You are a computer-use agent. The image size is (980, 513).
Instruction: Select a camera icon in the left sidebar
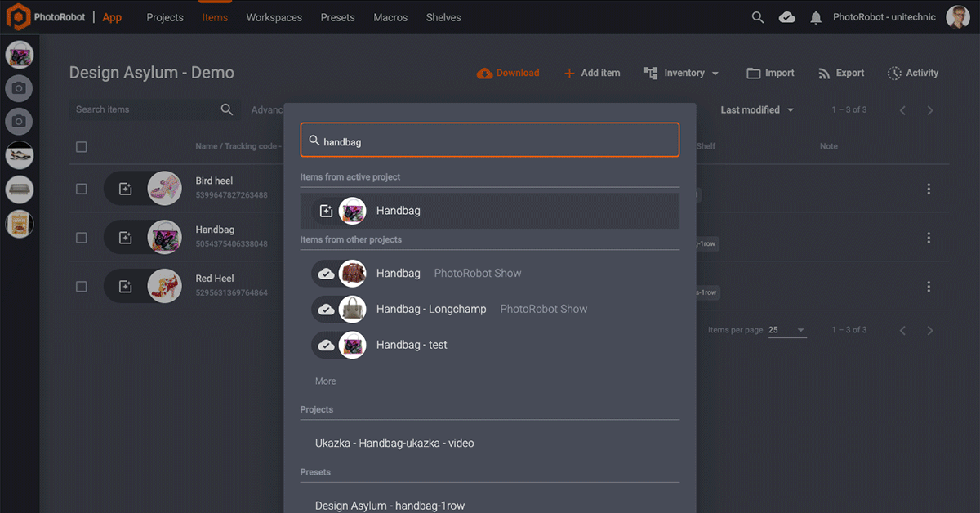point(20,88)
